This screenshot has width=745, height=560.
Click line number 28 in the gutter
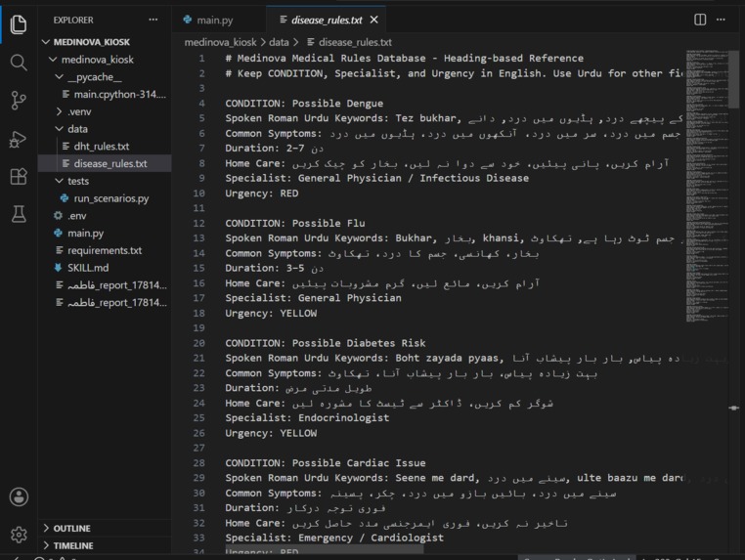pos(199,462)
